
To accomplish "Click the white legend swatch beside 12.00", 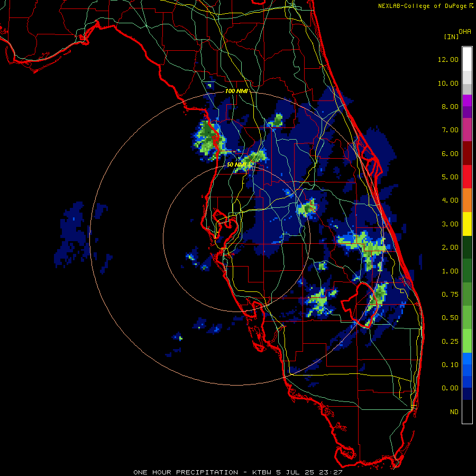I will (x=467, y=59).
